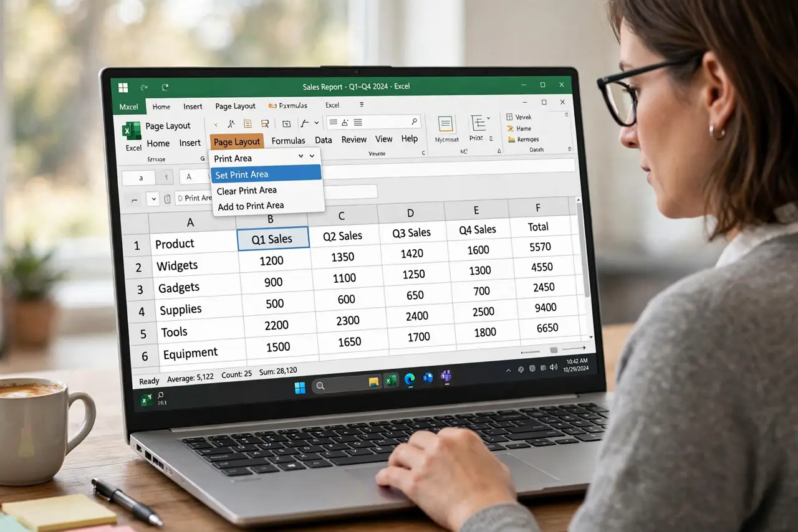Click the cell containing 2300
The width and height of the screenshot is (798, 532).
pyautogui.click(x=348, y=320)
